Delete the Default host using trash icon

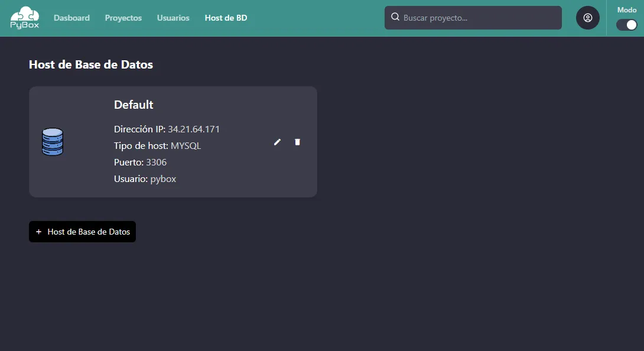point(297,142)
